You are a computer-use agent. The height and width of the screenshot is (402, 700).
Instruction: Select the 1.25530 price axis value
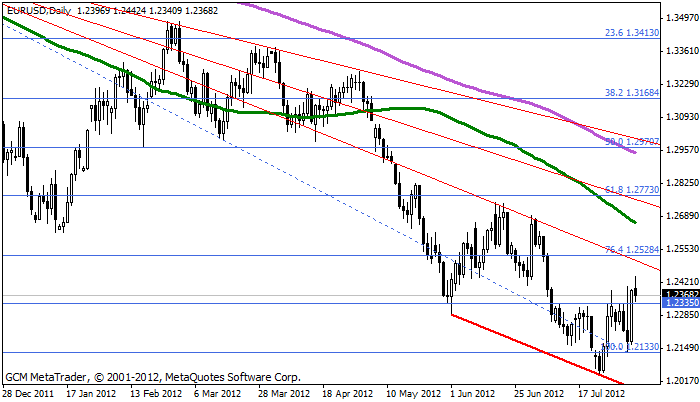pos(682,248)
